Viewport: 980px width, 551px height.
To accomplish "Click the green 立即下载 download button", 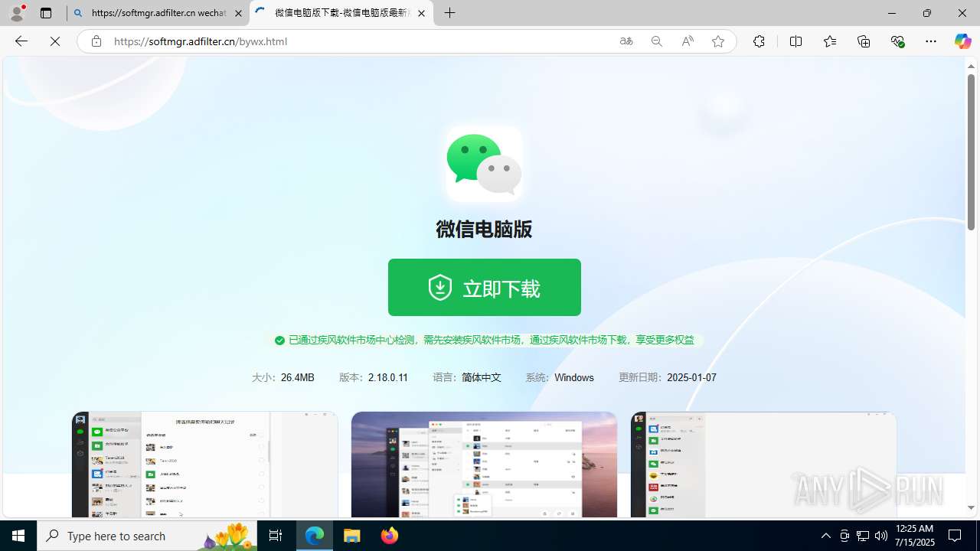I will pyautogui.click(x=484, y=287).
